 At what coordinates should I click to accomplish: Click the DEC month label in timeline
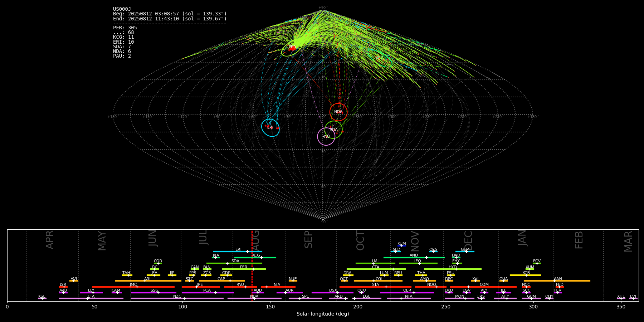click(x=468, y=240)
